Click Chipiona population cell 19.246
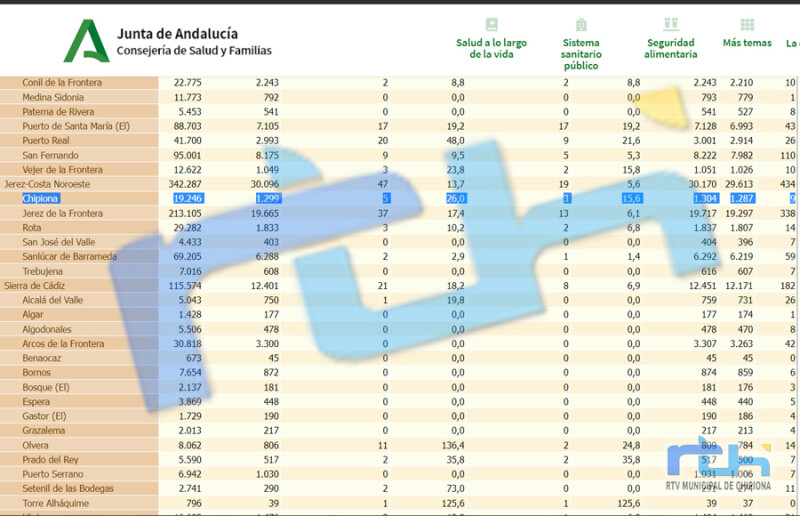800x516 pixels. (188, 199)
